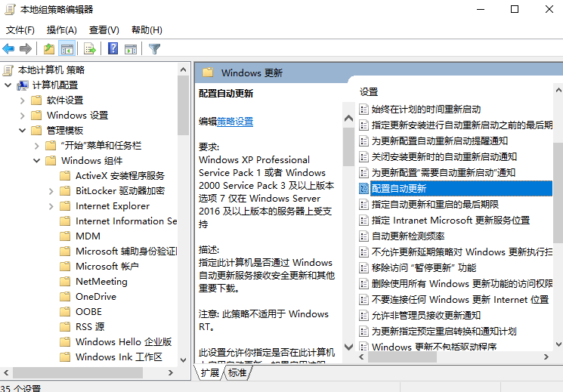The height and width of the screenshot is (392, 563).
Task: Click the tree pane vertical scrollbar thumb
Action: [x=183, y=105]
